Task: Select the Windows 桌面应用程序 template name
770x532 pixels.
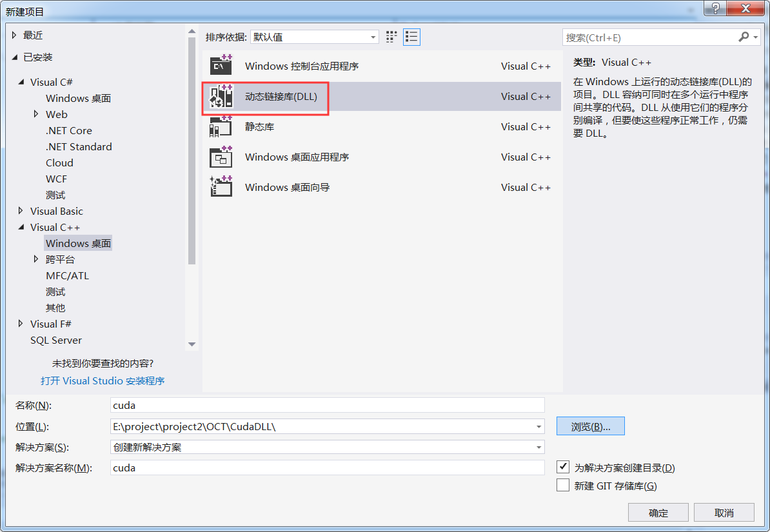Action: pos(297,157)
